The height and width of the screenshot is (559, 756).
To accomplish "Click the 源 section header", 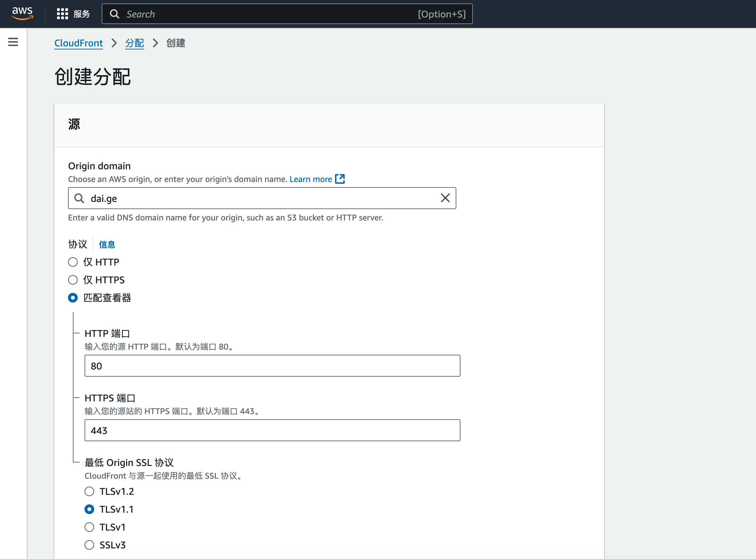I will [x=74, y=124].
